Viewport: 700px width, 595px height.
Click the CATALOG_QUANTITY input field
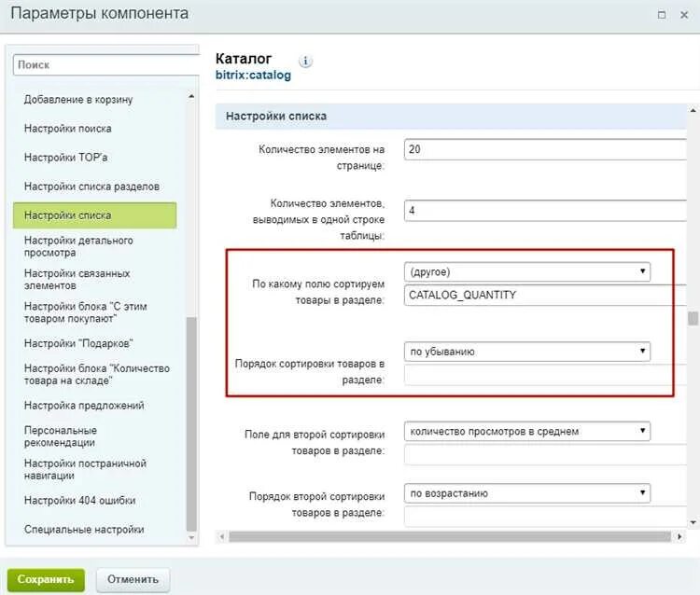tap(545, 295)
